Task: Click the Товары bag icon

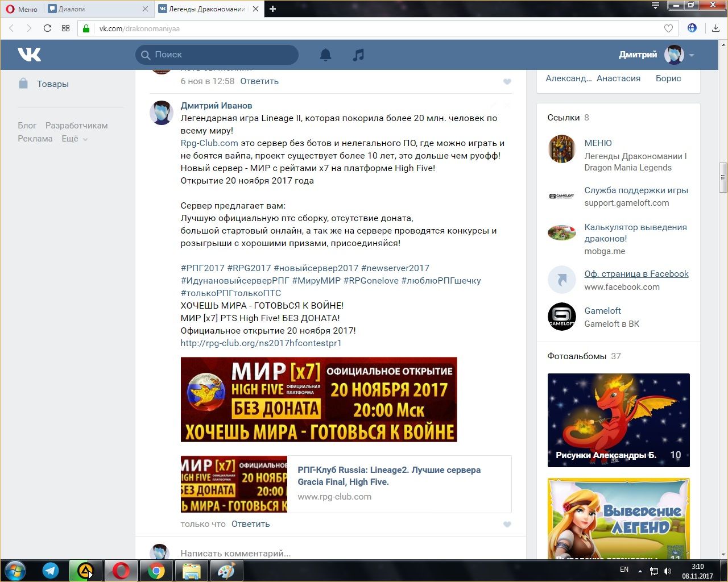Action: 23,84
